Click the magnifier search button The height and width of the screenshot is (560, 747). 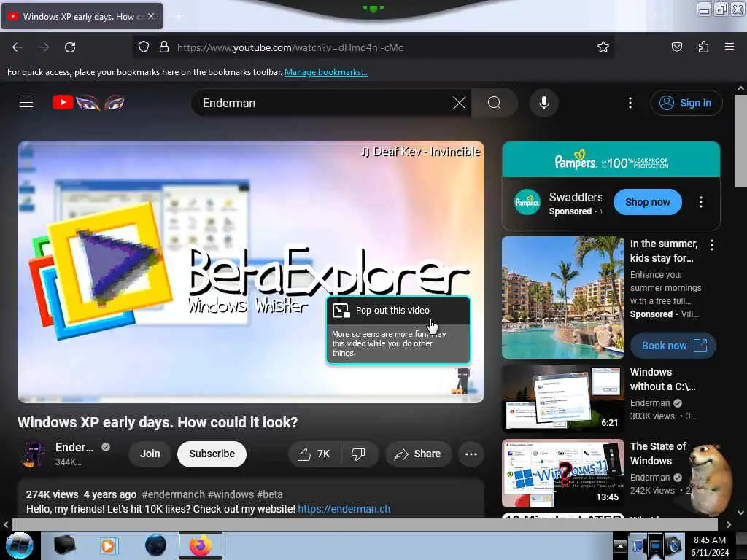pyautogui.click(x=495, y=103)
